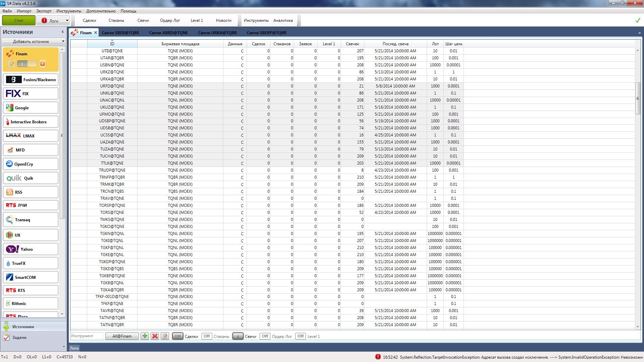Open the Логи dropdown button
The width and height of the screenshot is (644, 362).
54,21
